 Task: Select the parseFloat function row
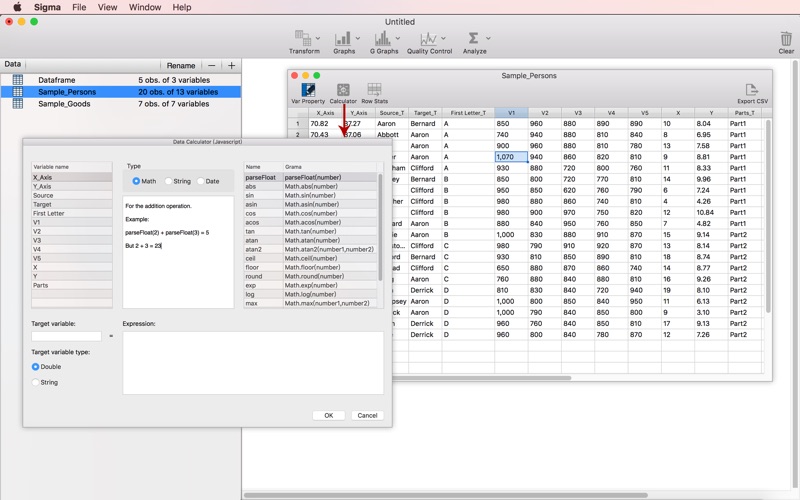(x=311, y=178)
